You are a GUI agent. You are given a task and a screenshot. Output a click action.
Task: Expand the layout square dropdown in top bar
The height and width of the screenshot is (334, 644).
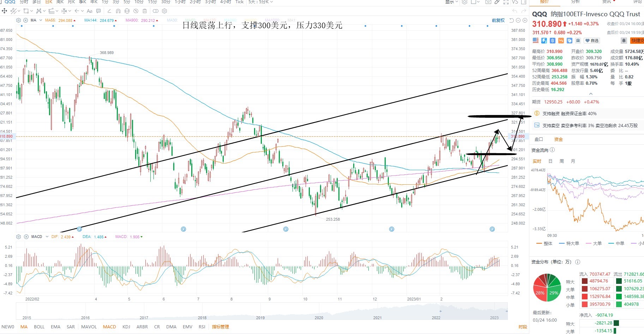coord(478,2)
